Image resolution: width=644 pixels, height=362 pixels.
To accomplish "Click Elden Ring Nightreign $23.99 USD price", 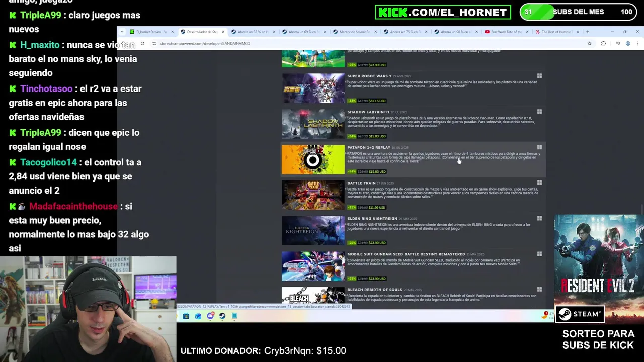I will pyautogui.click(x=377, y=243).
